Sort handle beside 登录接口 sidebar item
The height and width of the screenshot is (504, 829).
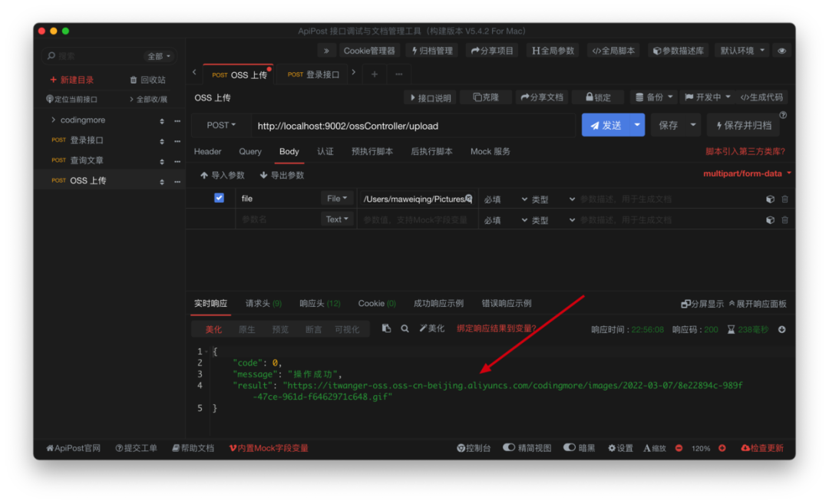click(x=162, y=142)
